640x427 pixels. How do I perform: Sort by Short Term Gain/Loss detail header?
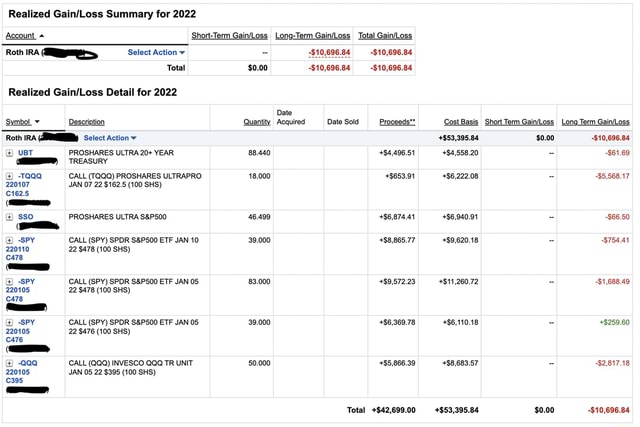pos(519,122)
